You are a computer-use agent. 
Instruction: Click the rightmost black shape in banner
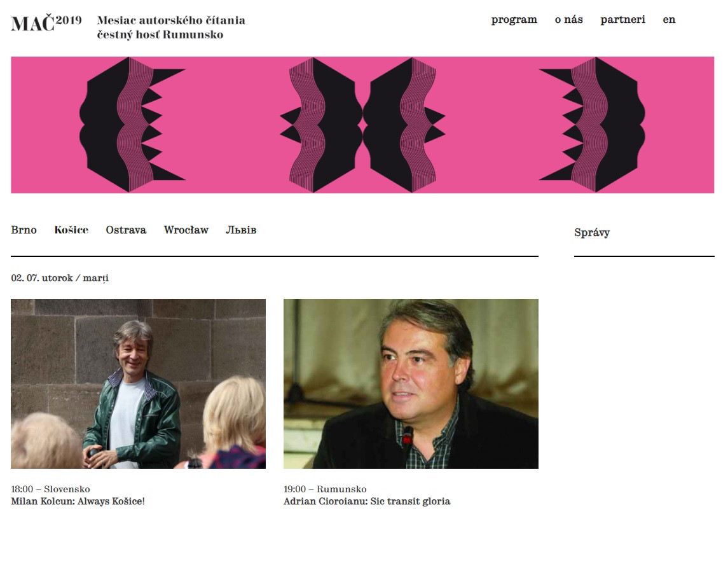pyautogui.click(x=592, y=125)
